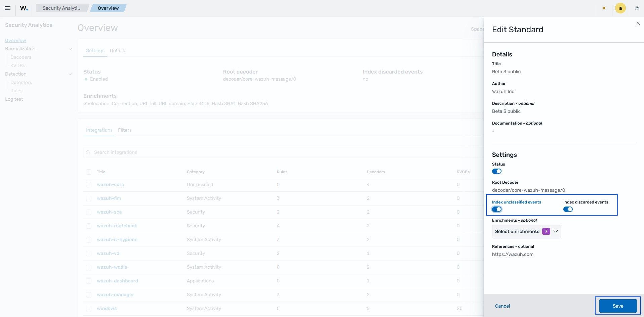Click the enrichments count badge 7
Screen dimensions: 644x317
point(546,231)
